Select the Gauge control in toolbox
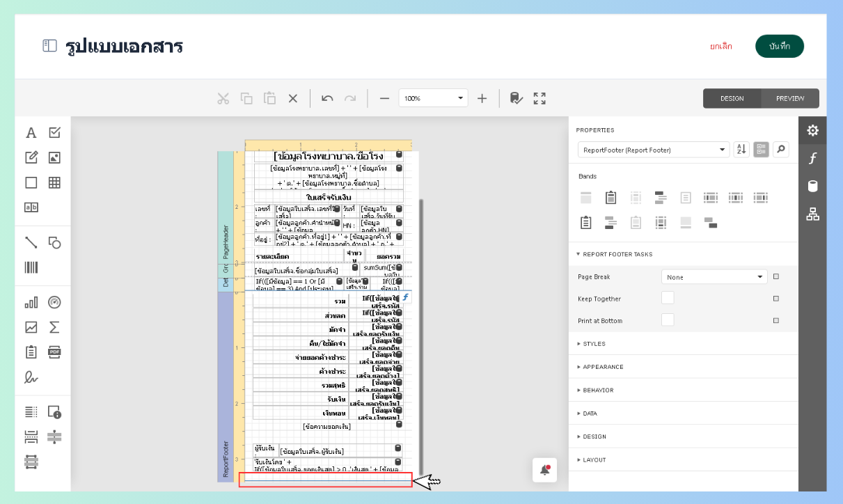The height and width of the screenshot is (504, 843). pos(55,302)
